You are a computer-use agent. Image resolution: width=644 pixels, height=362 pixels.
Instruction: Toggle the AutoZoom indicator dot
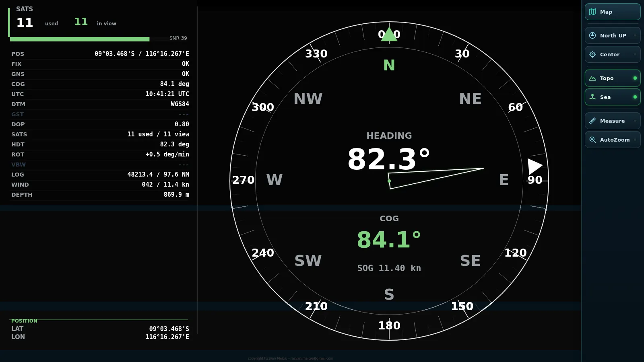tap(635, 140)
